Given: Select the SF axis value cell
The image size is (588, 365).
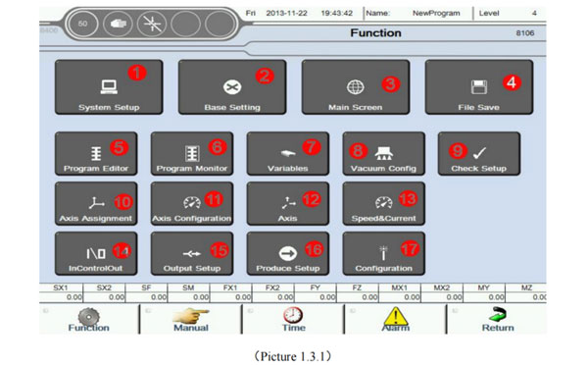Looking at the screenshot, I should [146, 297].
